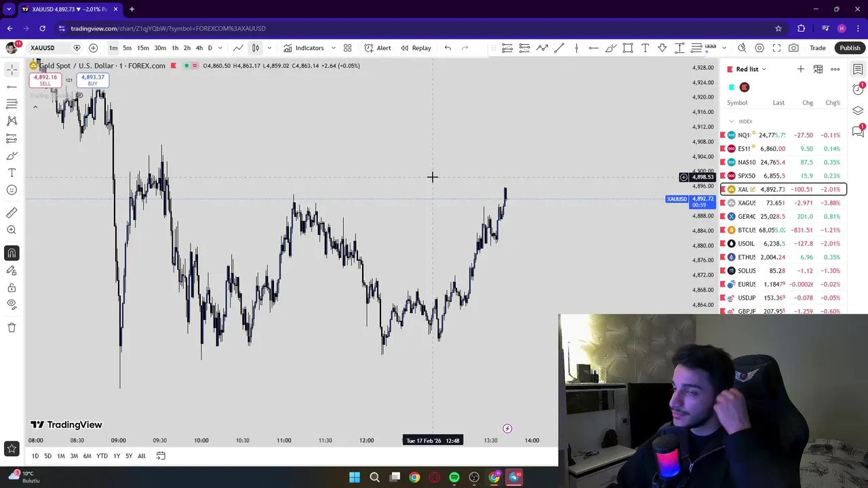Take a chart snapshot with camera icon

pos(793,48)
